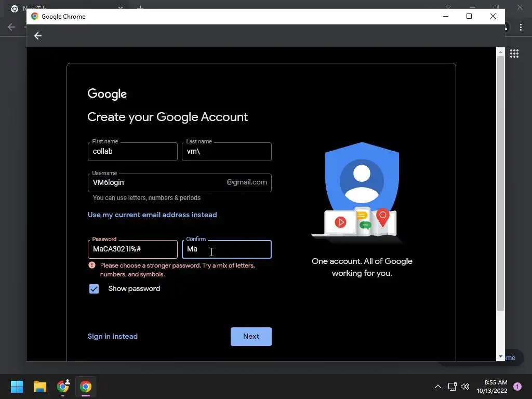Screen dimensions: 532x399
Task: Click 'You can use letters, numbers & periods' text
Action: coord(147,198)
